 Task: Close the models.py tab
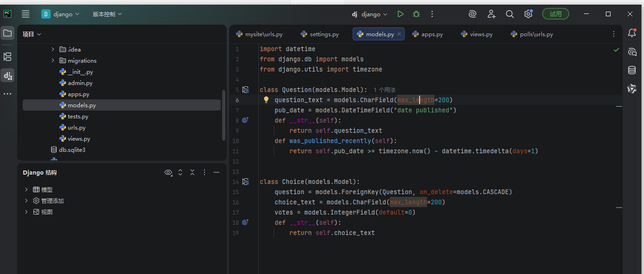(x=399, y=34)
